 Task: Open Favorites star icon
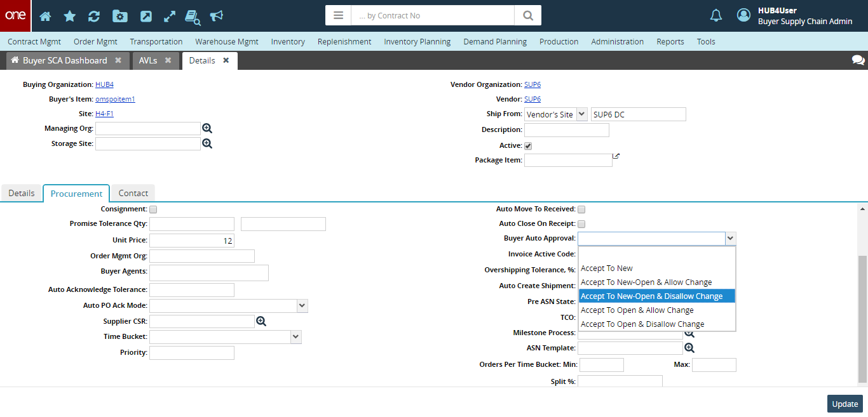click(x=69, y=16)
